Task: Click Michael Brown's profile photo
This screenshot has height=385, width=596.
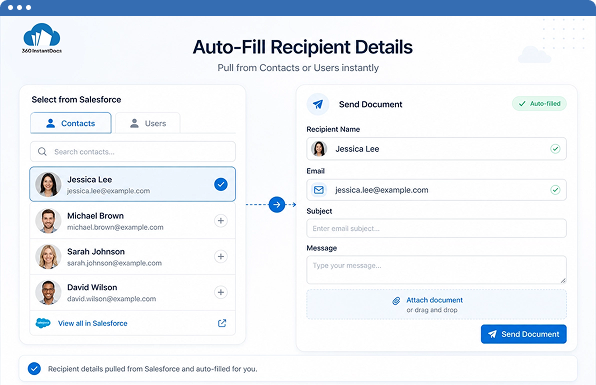Action: point(48,221)
